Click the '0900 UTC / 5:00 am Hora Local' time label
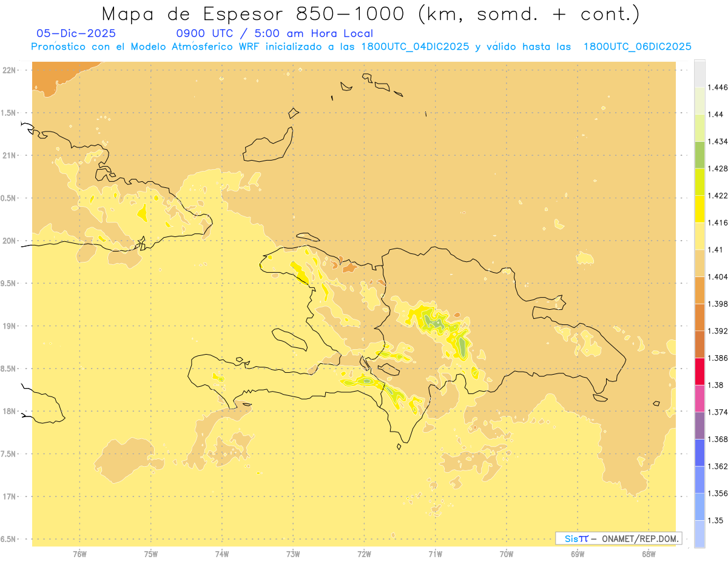The image size is (728, 562). [275, 34]
